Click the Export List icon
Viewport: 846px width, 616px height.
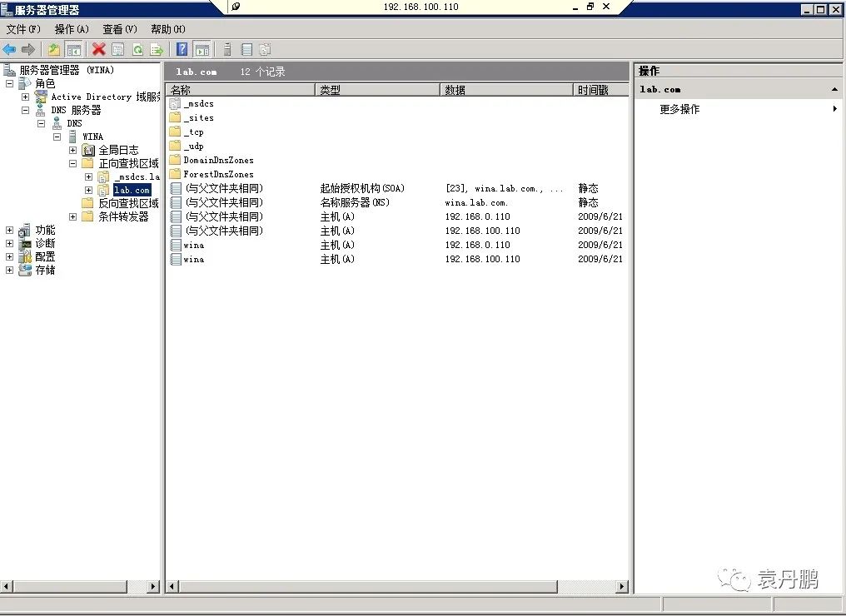point(157,50)
